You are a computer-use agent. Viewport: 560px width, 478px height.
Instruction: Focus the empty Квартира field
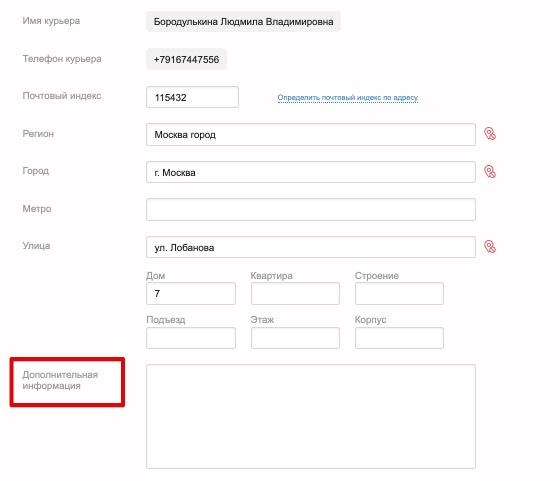tap(295, 294)
